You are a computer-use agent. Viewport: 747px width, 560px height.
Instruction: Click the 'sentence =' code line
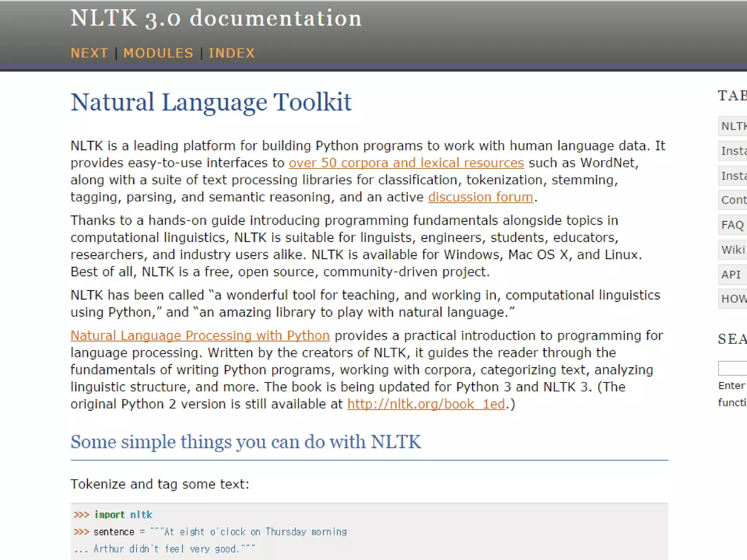click(x=210, y=532)
